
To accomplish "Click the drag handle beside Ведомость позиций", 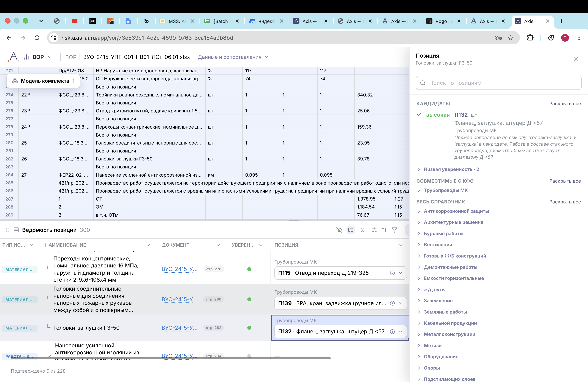I will [x=7, y=230].
